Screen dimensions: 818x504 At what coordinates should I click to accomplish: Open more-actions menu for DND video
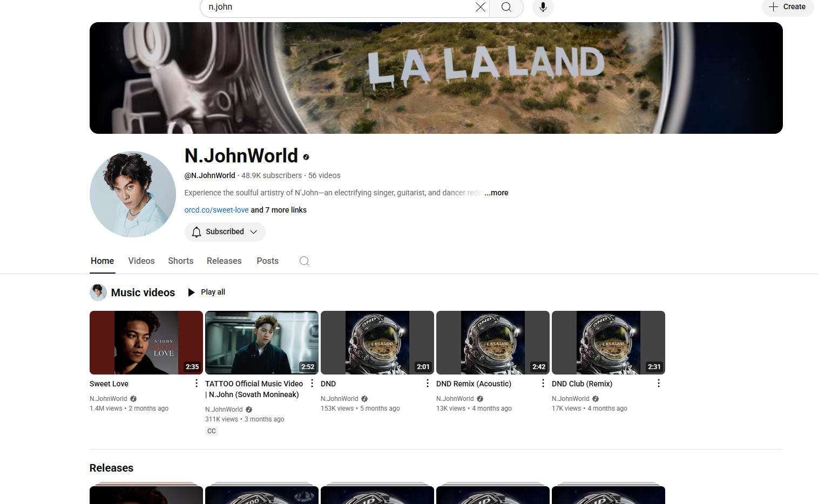pos(428,383)
